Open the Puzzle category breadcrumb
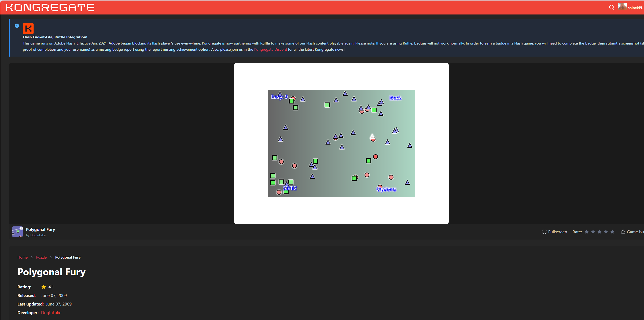Screen dimensions: 644x320 (41, 257)
